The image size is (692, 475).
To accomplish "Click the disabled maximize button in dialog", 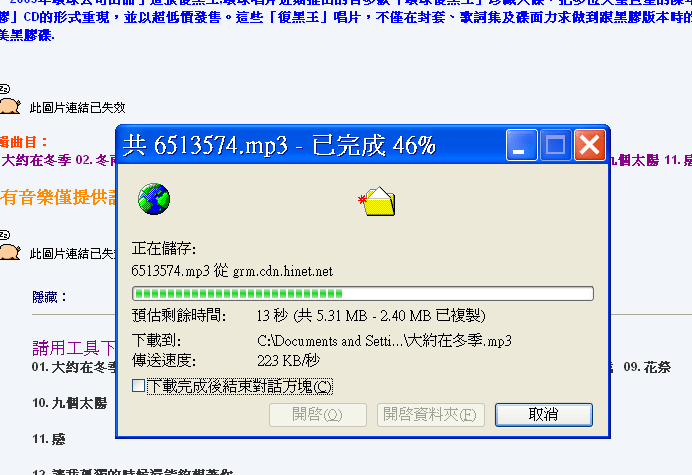I will 555,145.
